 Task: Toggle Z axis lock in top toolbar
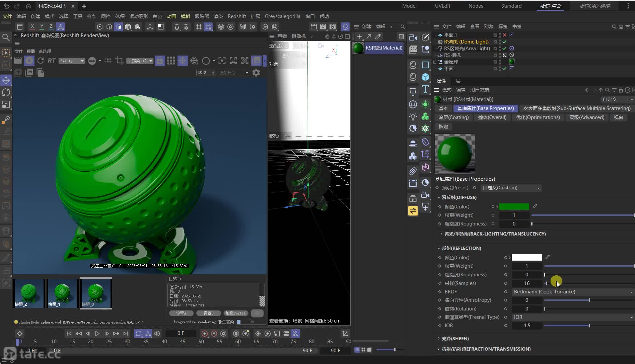51,26
